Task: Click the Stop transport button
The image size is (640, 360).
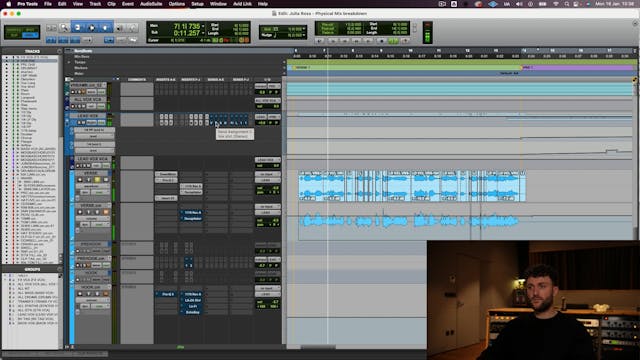Action: (381, 41)
